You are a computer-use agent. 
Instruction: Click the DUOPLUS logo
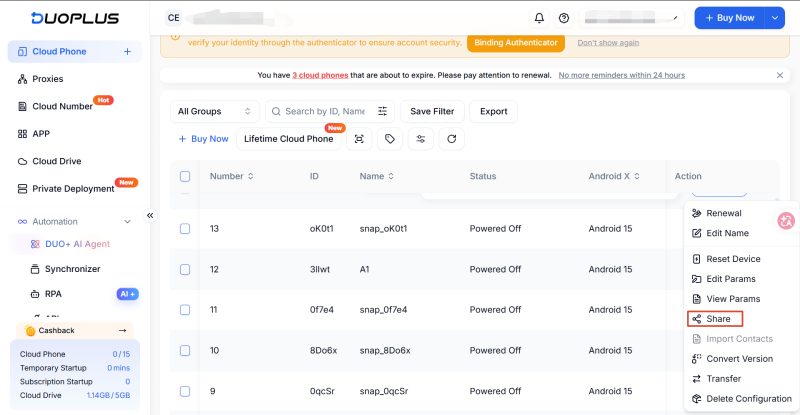[x=74, y=18]
